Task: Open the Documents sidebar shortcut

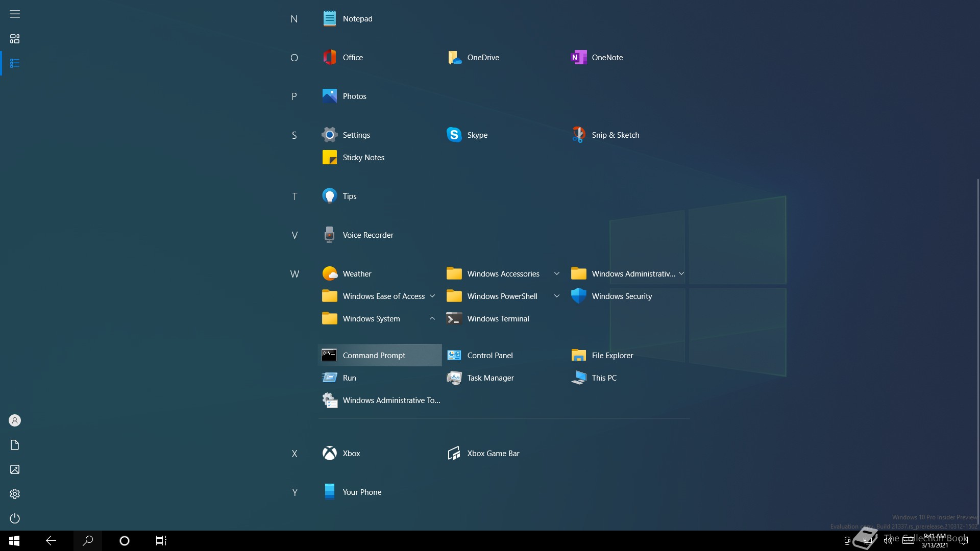Action: point(15,445)
